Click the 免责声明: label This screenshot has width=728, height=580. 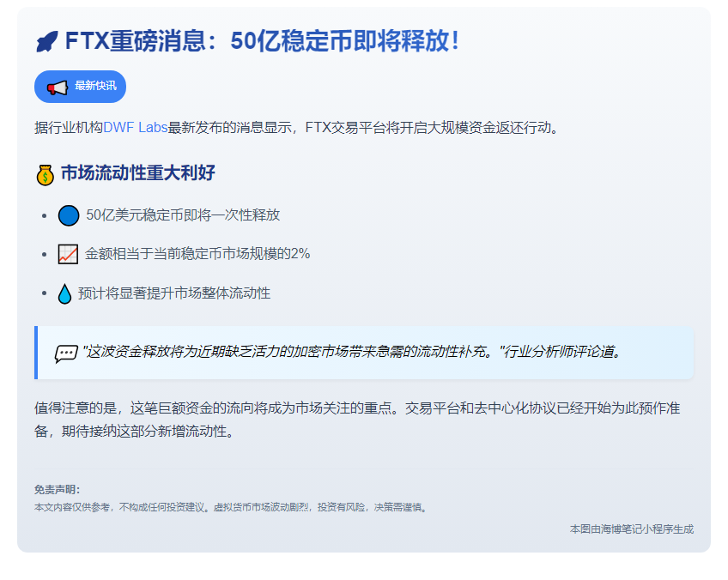[x=58, y=490]
